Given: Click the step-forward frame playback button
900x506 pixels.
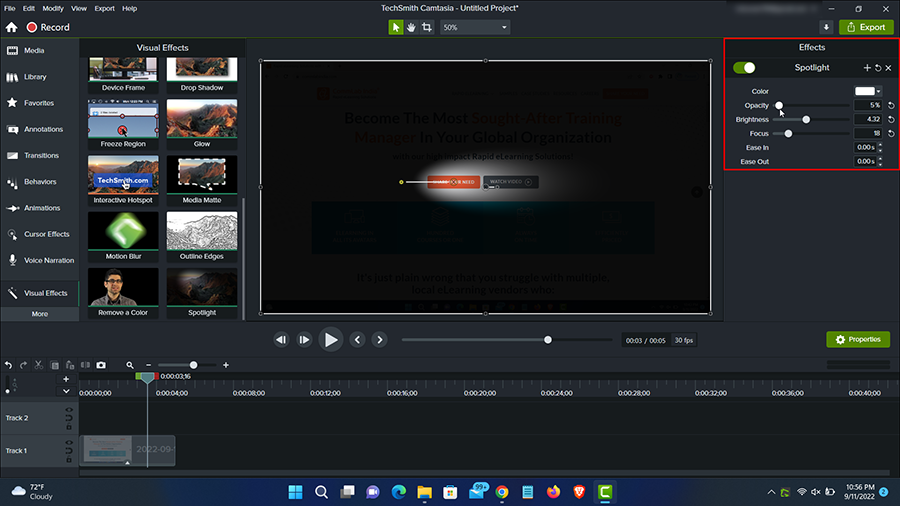Looking at the screenshot, I should tap(304, 340).
